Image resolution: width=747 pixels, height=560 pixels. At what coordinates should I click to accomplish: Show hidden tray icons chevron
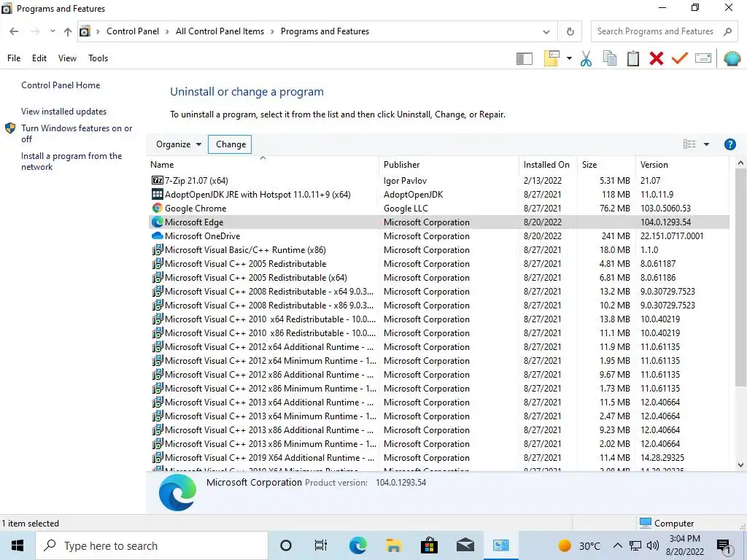(617, 545)
